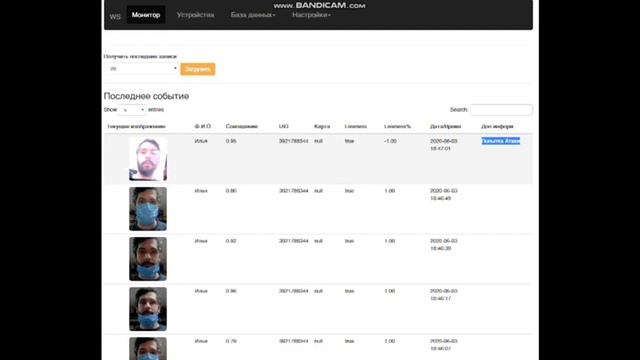Image resolution: width=640 pixels, height=360 pixels.
Task: Sort by Карта column header
Action: 322,127
